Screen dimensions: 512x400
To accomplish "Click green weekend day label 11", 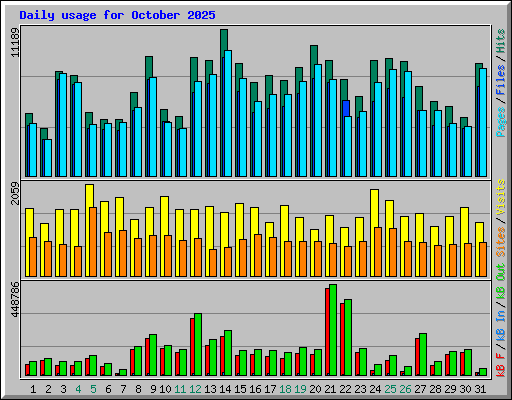I will (x=180, y=389).
